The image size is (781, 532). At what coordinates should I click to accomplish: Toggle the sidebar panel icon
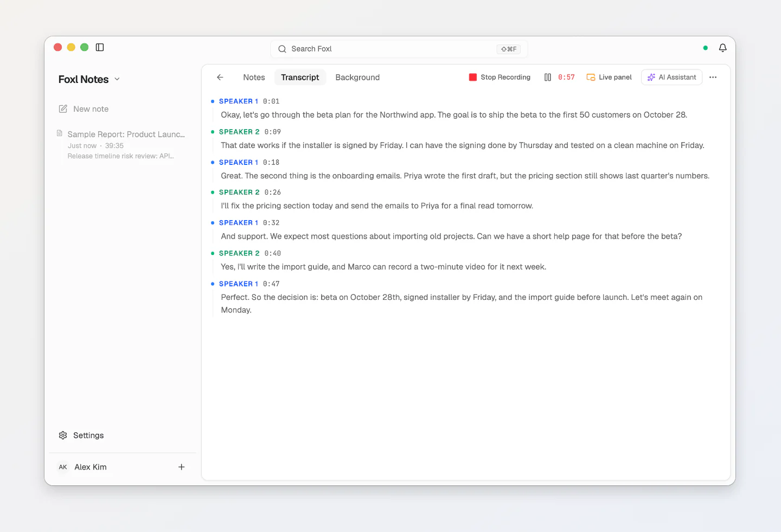(x=100, y=47)
